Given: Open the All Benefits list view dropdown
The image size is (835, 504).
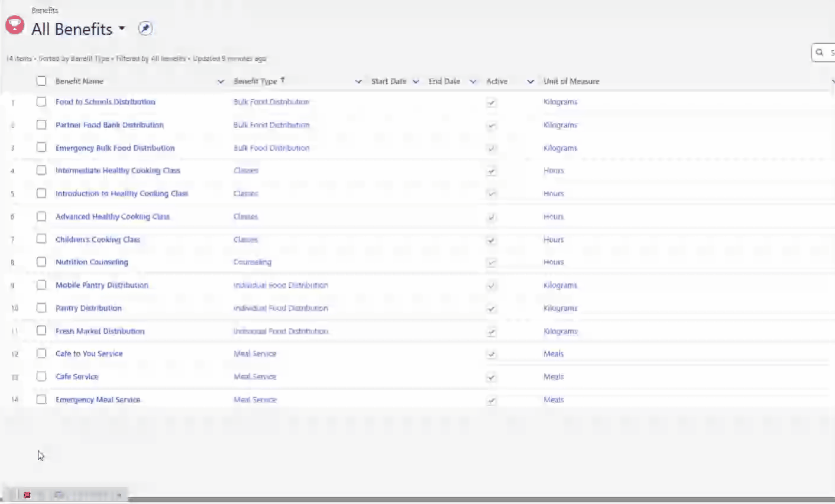Looking at the screenshot, I should coord(122,28).
